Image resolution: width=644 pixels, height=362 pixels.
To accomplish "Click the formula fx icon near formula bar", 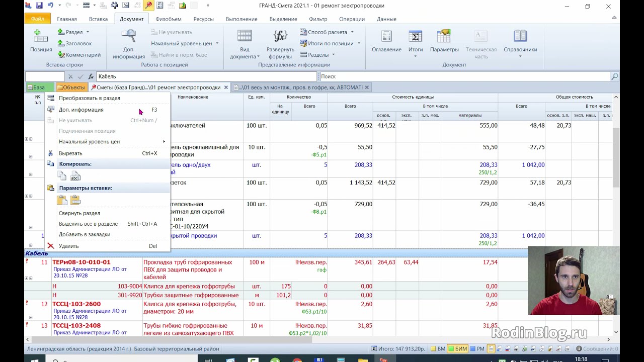I will click(x=91, y=76).
